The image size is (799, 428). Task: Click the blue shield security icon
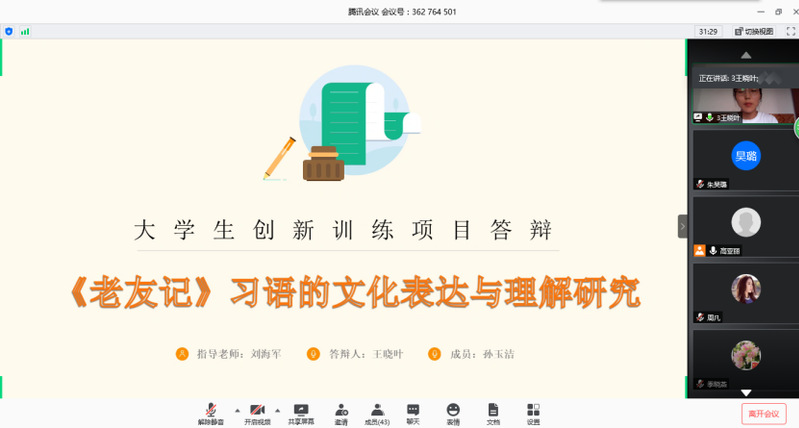pyautogui.click(x=9, y=31)
